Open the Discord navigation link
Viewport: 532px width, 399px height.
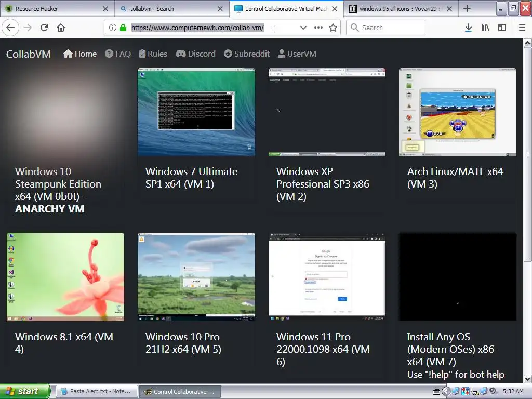pos(195,54)
